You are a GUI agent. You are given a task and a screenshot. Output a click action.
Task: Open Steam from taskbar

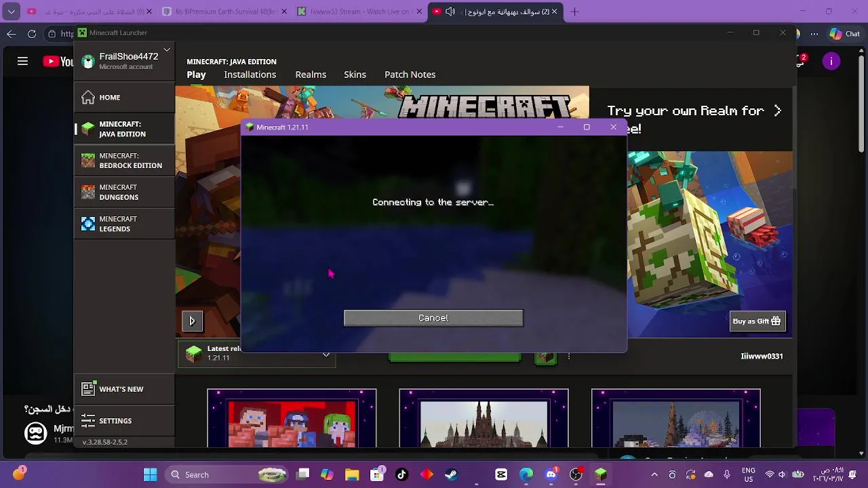[x=452, y=474]
